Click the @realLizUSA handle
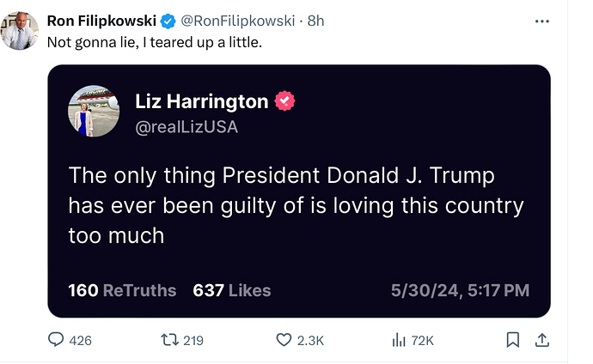This screenshot has width=593, height=364. click(x=186, y=126)
